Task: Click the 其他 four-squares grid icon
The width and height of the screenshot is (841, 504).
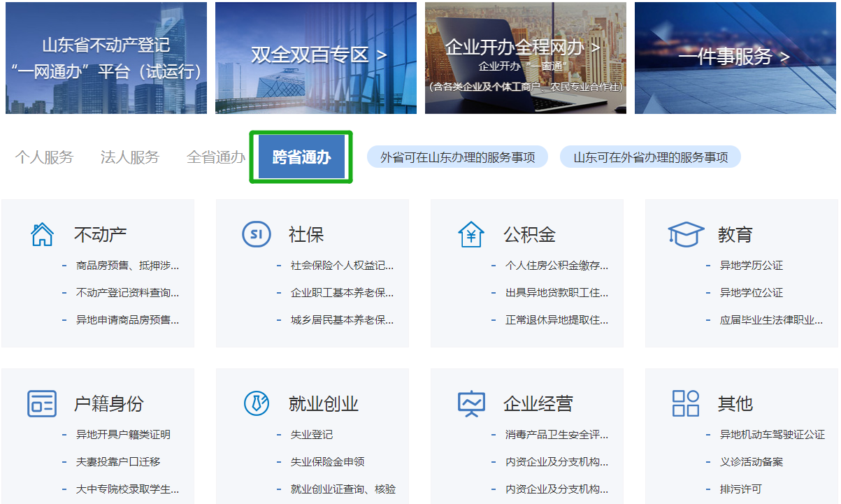Action: 685,403
